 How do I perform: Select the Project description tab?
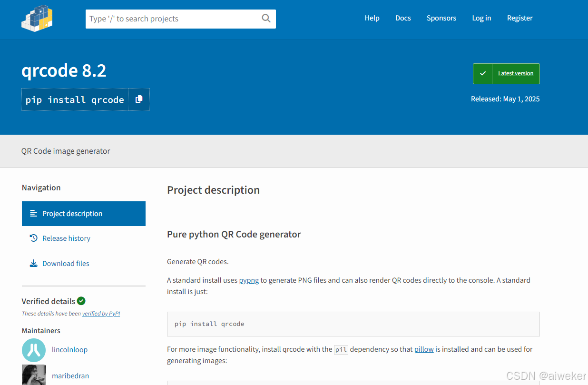pos(84,214)
